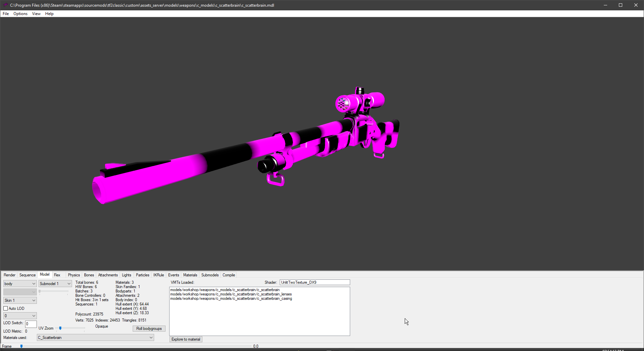Click the Explore to material button
The height and width of the screenshot is (351, 644).
point(186,339)
